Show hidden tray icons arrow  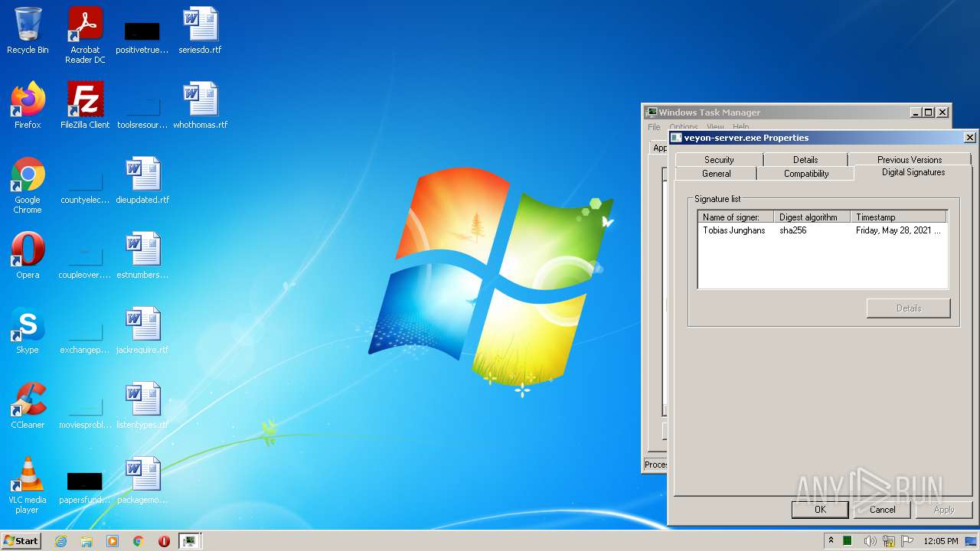(x=831, y=541)
